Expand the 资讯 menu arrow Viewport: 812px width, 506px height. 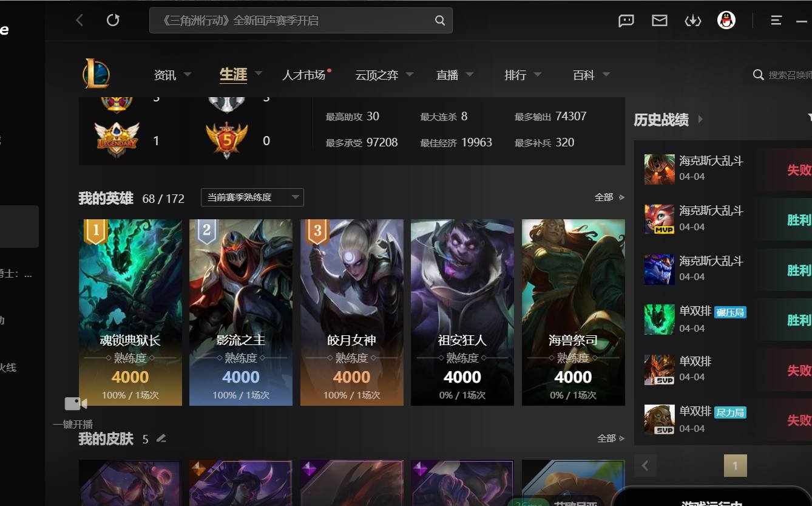click(188, 74)
